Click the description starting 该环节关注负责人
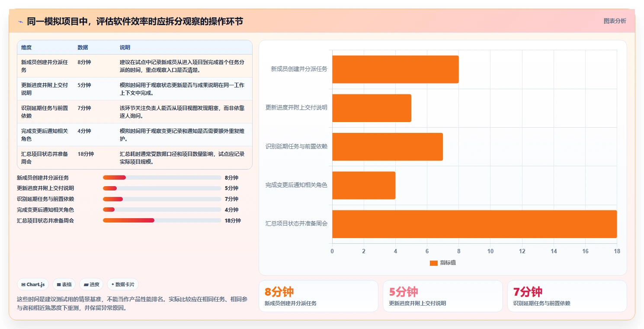This screenshot has height=329, width=644. 182,112
